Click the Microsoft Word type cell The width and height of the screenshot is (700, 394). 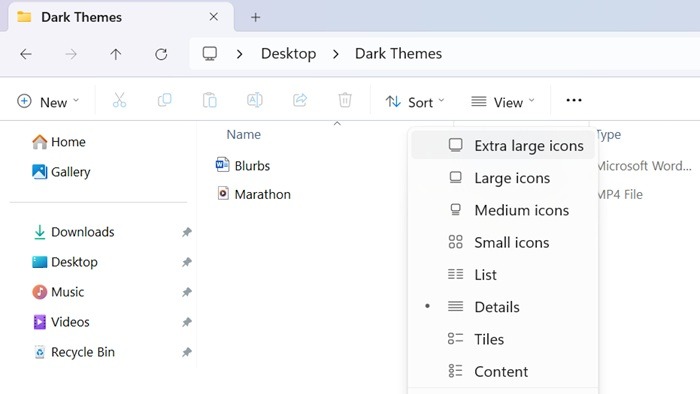645,166
